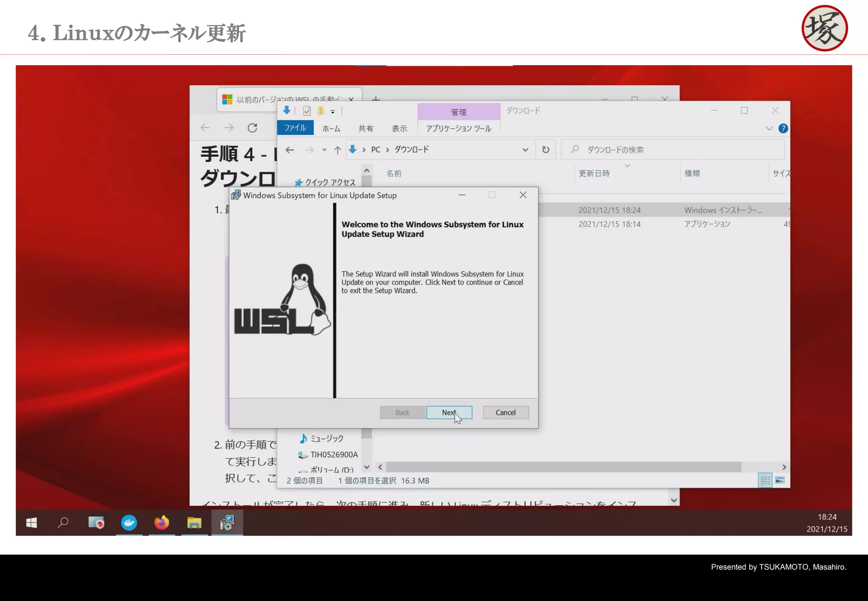Open the quick access toolbar customize dropdown
Viewport: 868px width, 601px height.
[x=333, y=111]
